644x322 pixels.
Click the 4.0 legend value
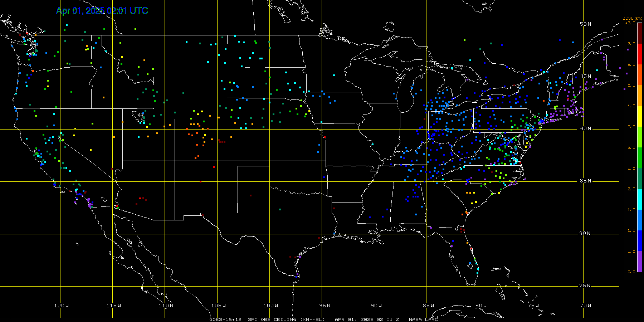point(631,106)
